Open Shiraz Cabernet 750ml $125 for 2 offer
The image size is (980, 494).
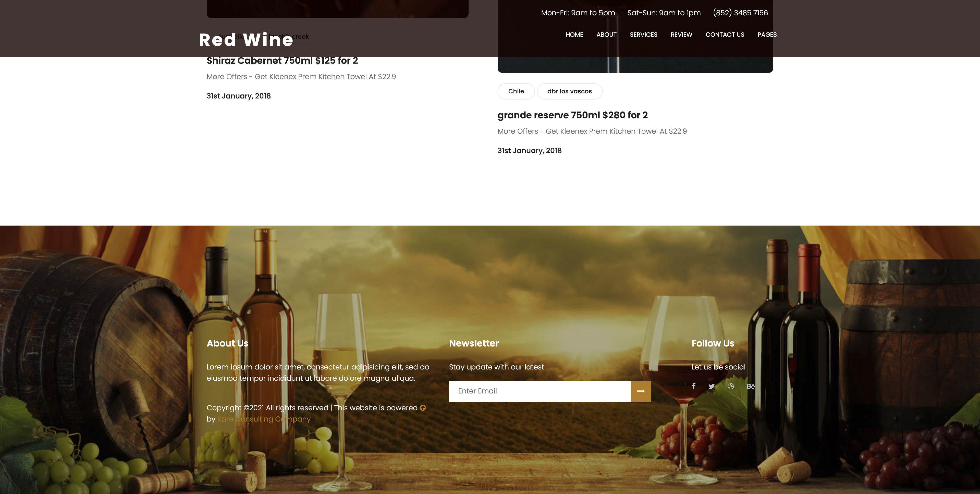282,61
